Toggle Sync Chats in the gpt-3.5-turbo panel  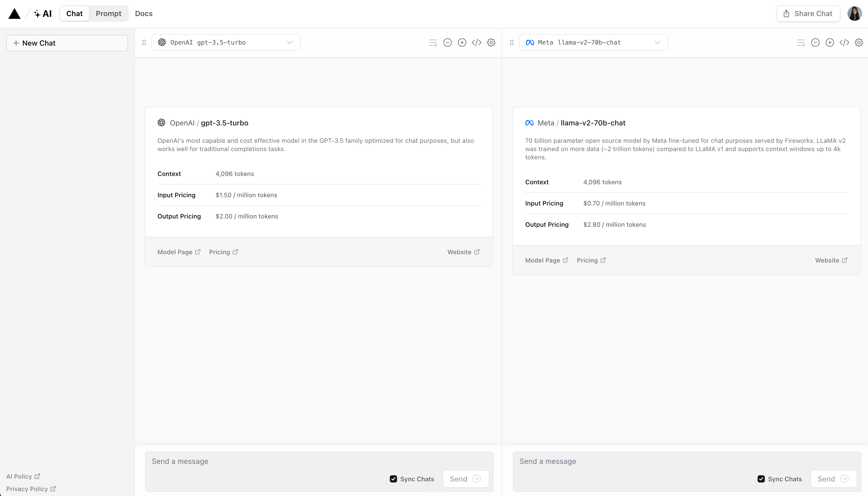pyautogui.click(x=393, y=479)
